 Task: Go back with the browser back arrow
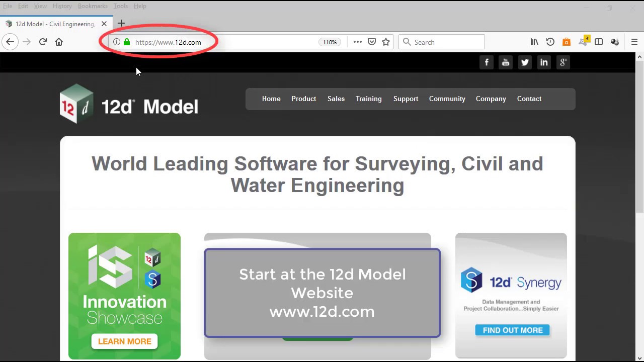click(x=10, y=42)
